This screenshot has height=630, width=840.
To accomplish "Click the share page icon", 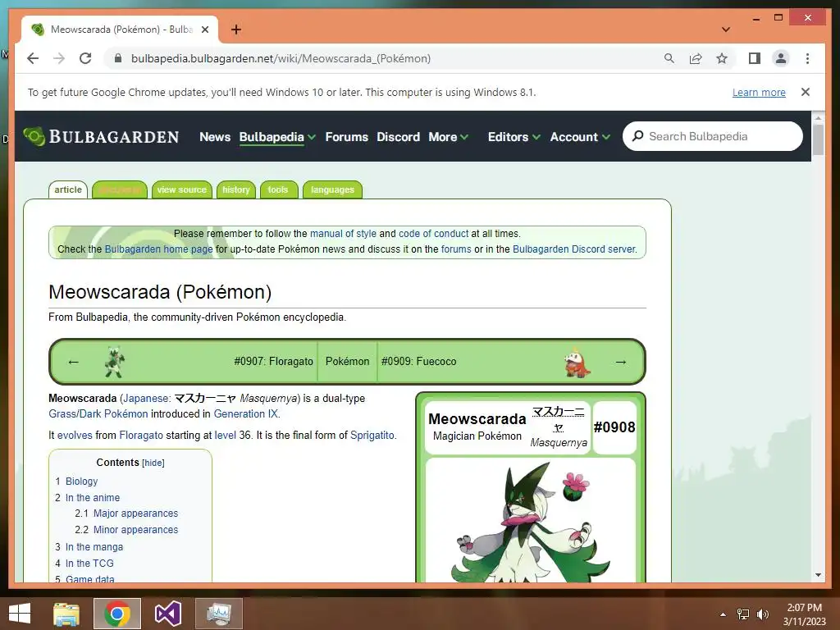I will click(696, 58).
